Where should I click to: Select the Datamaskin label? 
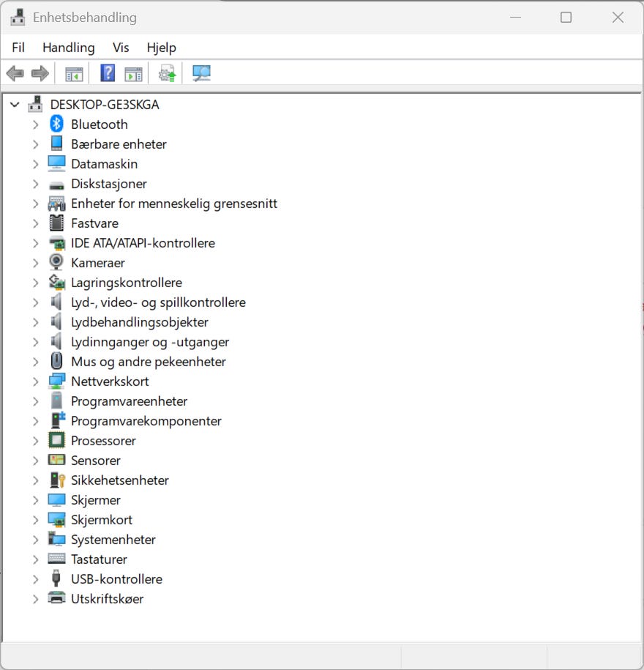pyautogui.click(x=104, y=164)
